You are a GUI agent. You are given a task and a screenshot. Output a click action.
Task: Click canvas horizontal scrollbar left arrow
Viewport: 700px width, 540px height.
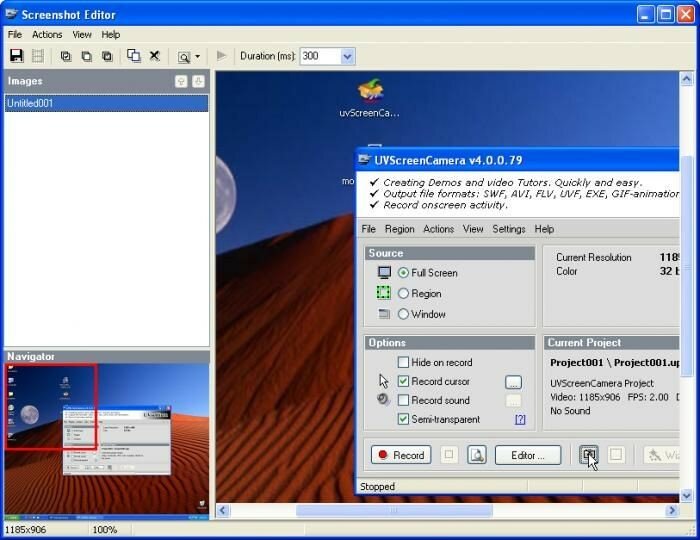[223, 511]
